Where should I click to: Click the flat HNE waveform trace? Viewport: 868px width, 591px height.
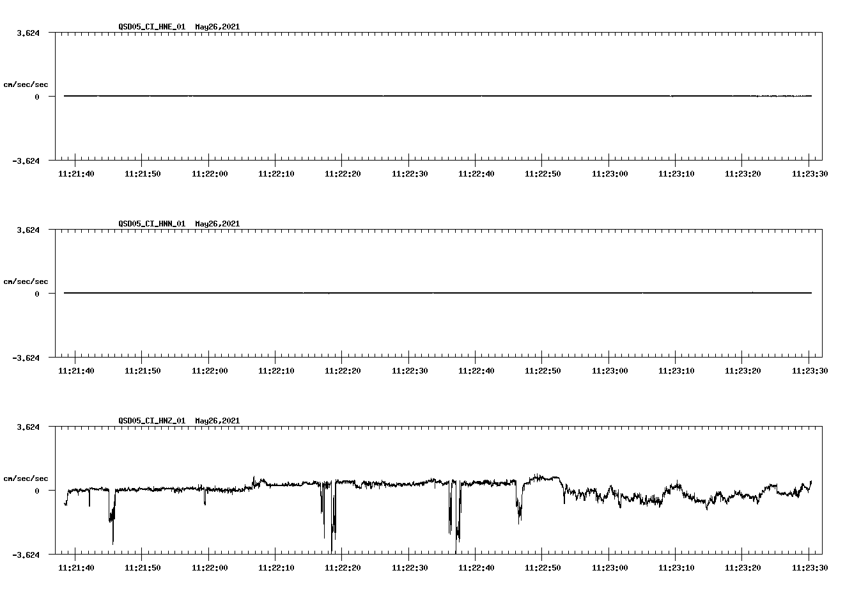(384, 96)
